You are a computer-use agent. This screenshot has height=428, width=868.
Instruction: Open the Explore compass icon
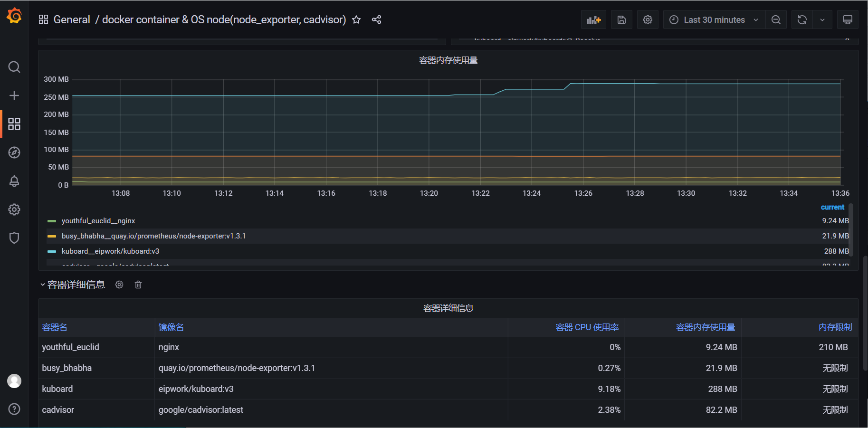[x=14, y=152]
